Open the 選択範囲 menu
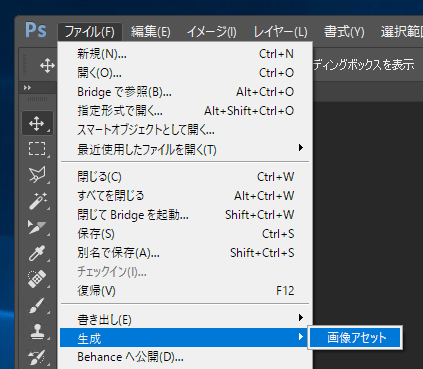Screen dimensions: 423x369 401,32
